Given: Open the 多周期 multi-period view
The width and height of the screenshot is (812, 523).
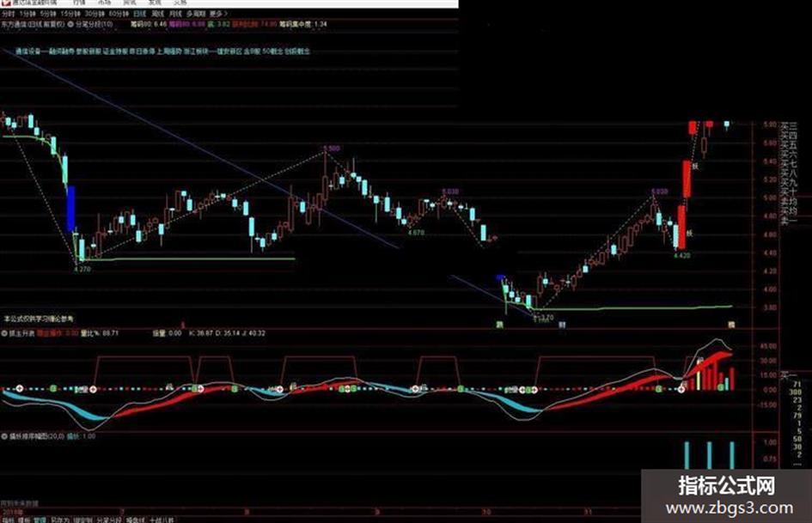Looking at the screenshot, I should click(196, 14).
